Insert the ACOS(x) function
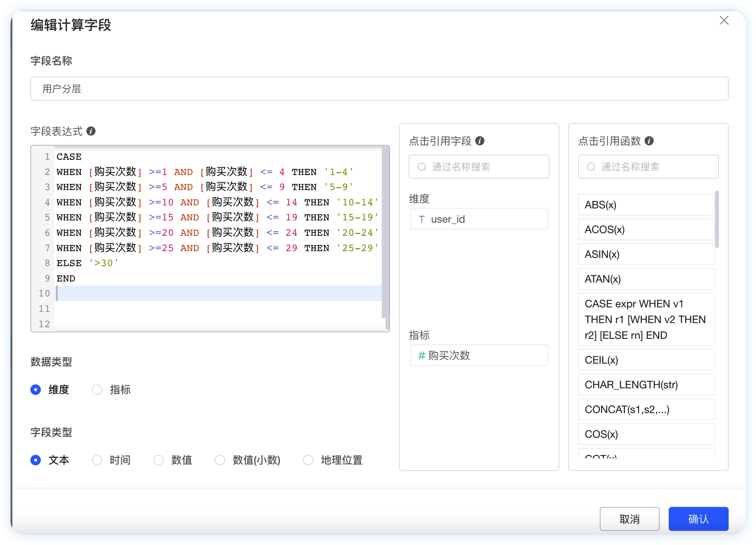The height and width of the screenshot is (545, 756). tap(646, 229)
